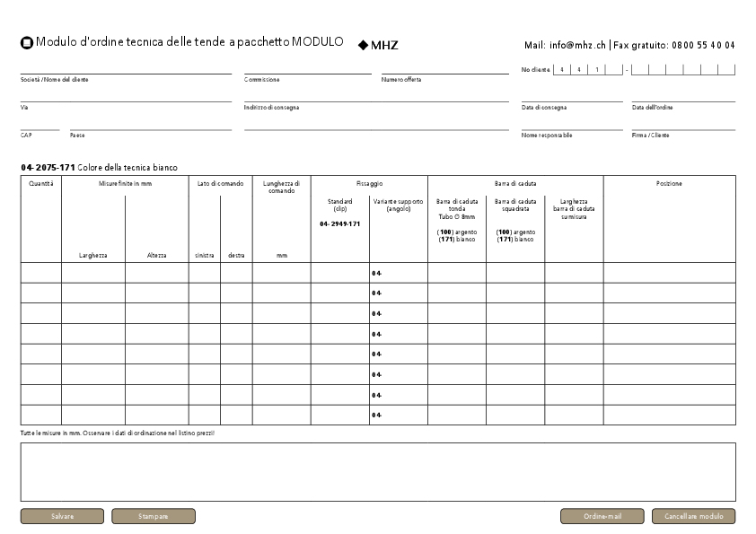Click the Data dell'ordine field

click(x=682, y=96)
